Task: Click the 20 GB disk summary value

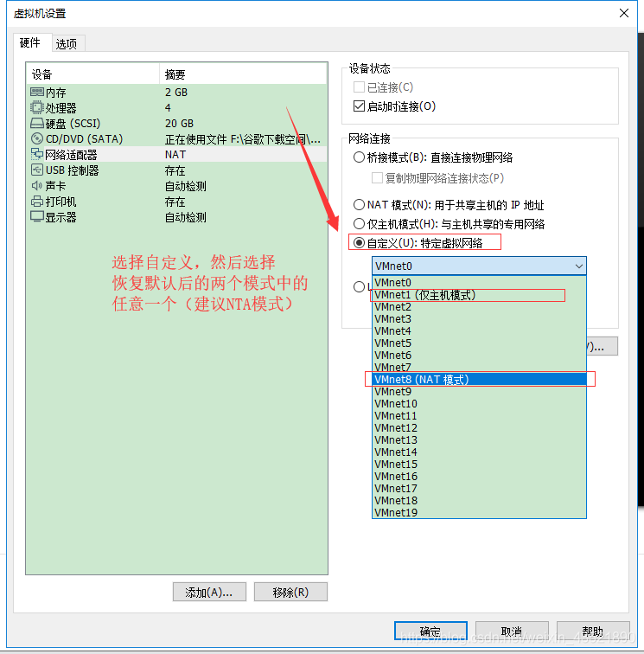Action: point(179,124)
